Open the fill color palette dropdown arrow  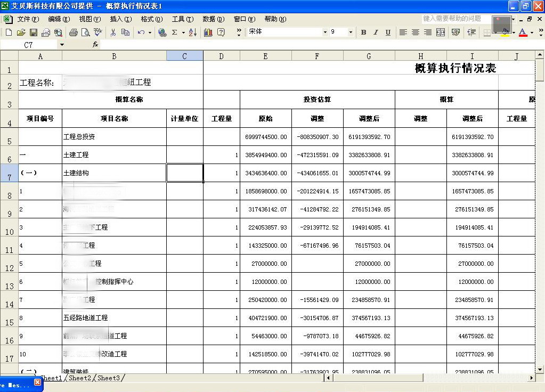514,32
